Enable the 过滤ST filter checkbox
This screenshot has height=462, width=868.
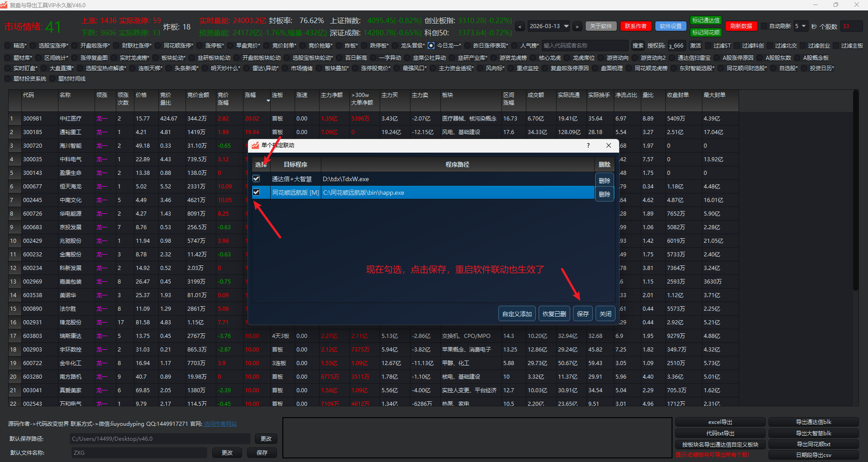708,46
